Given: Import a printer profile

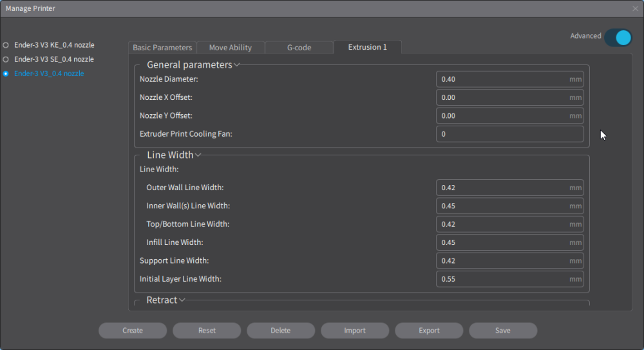Looking at the screenshot, I should coord(355,331).
